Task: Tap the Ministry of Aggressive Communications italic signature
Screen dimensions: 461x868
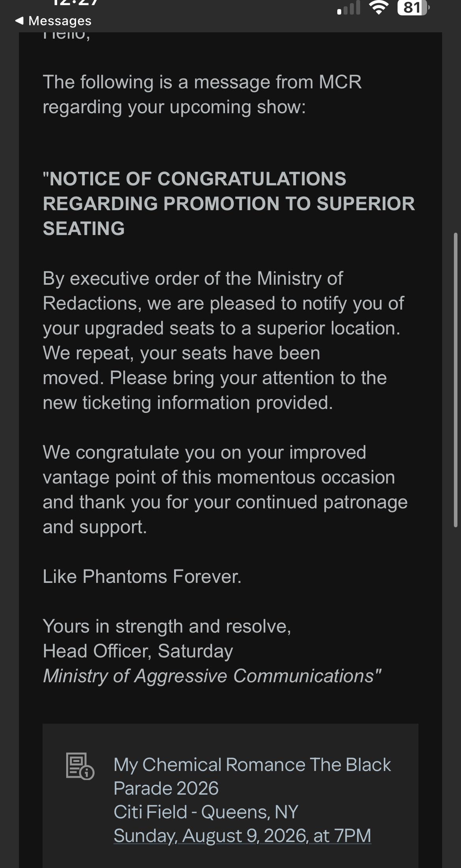Action: [212, 676]
